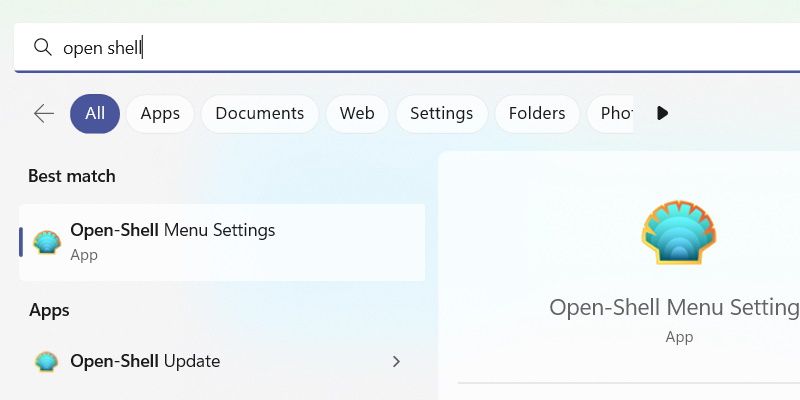Click the shell icon beside Open-Shell Menu Settings
Screen dimensions: 800x400
[47, 242]
